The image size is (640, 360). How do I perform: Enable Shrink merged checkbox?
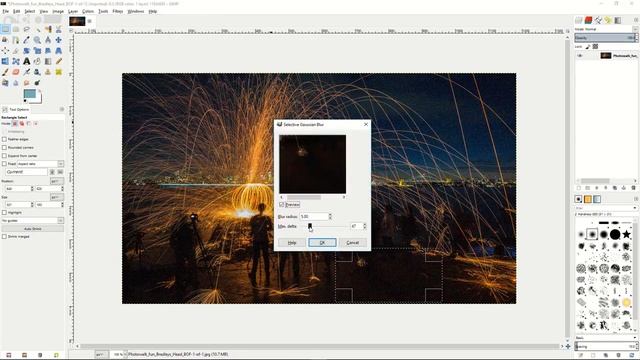pos(4,236)
